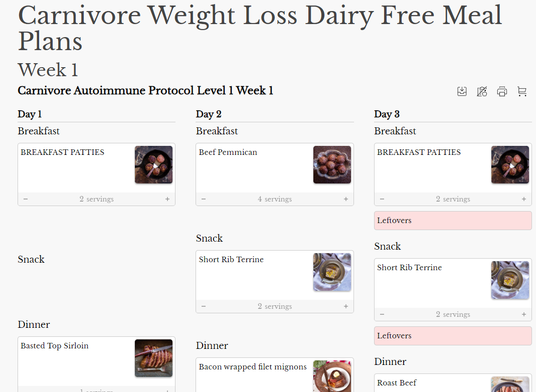
Task: Print the meal plan
Action: click(502, 91)
